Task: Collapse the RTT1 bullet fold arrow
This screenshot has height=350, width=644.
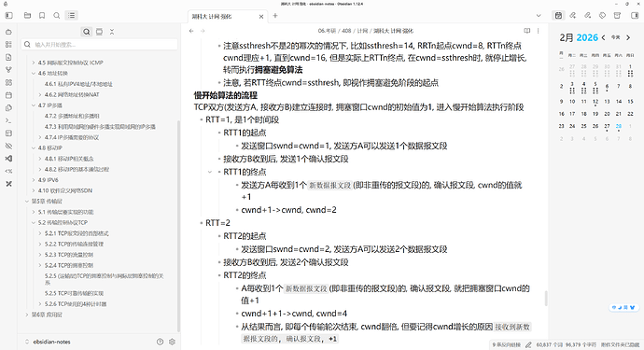Action: coord(209,172)
